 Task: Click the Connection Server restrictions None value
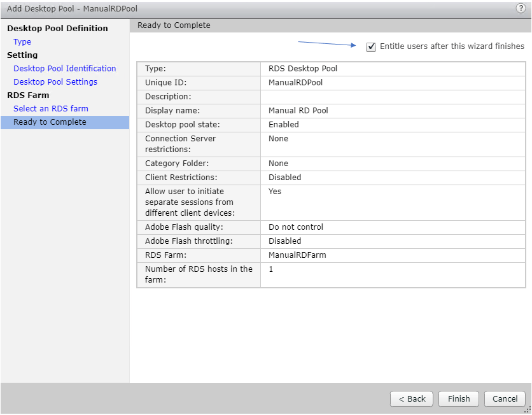click(x=278, y=139)
